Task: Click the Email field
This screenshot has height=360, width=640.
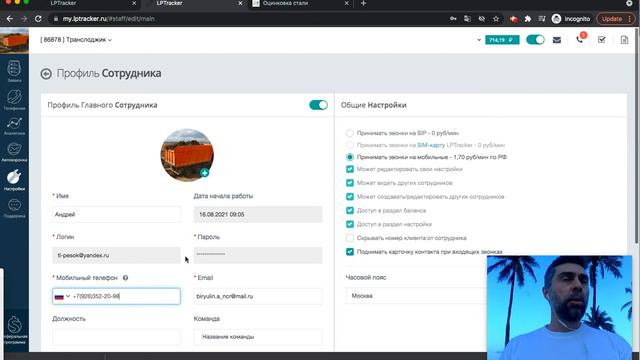Action: 258,296
